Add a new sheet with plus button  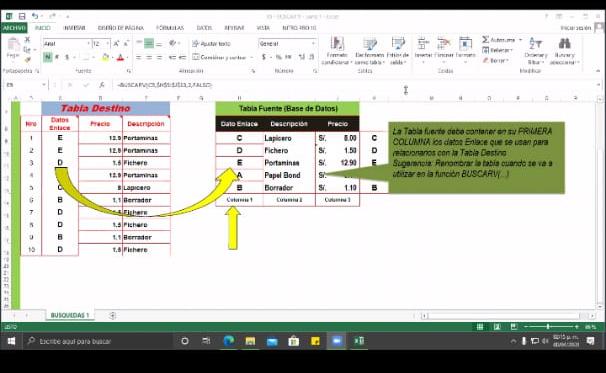tap(112, 315)
